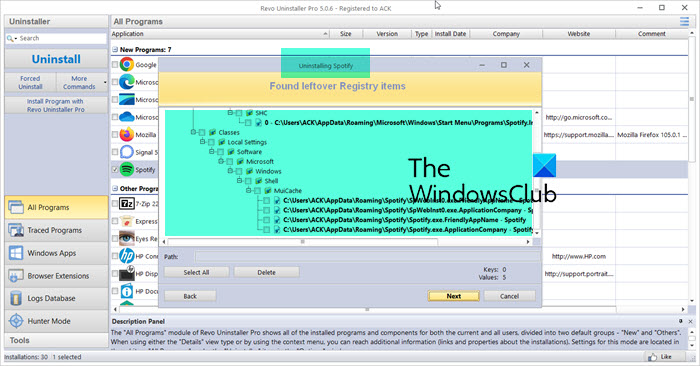Check the SpWebInst0.exe.ApplicationCompany value checkbox

pyautogui.click(x=267, y=210)
